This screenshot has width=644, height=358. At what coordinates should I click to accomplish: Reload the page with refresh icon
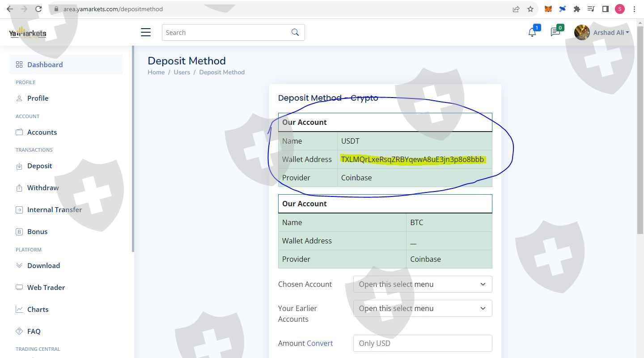click(38, 9)
